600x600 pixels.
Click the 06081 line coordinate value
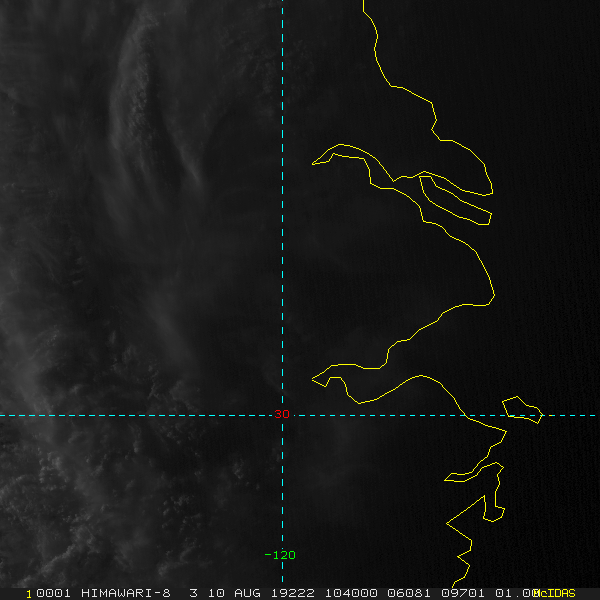[x=409, y=593]
